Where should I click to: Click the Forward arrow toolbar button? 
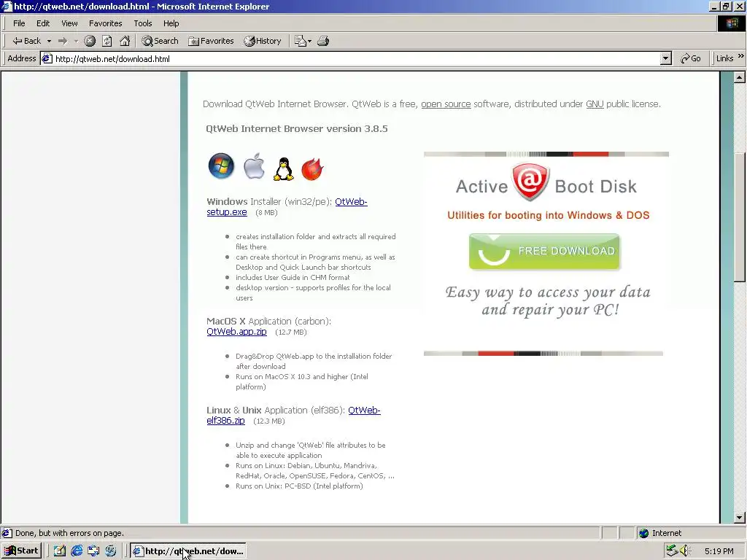pyautogui.click(x=63, y=41)
